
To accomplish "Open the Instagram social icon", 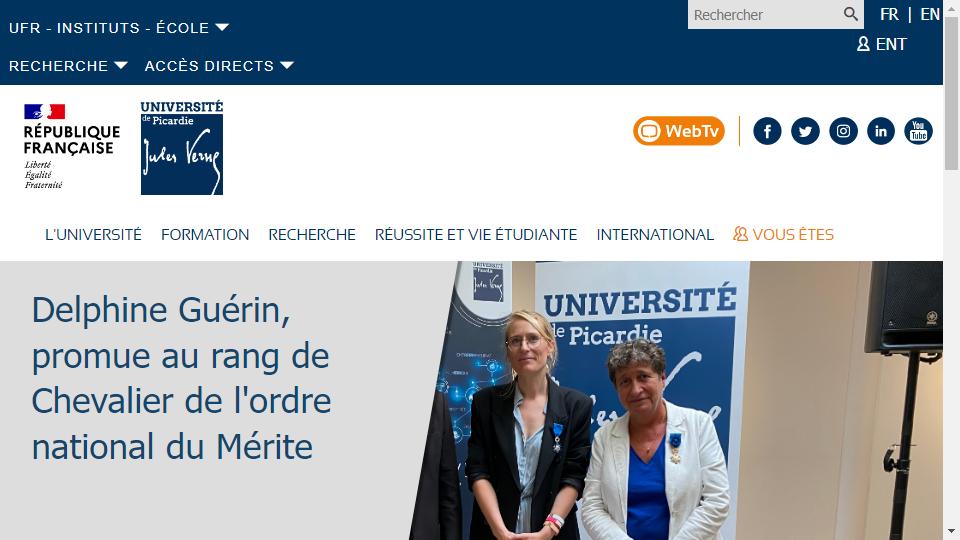I will click(843, 131).
